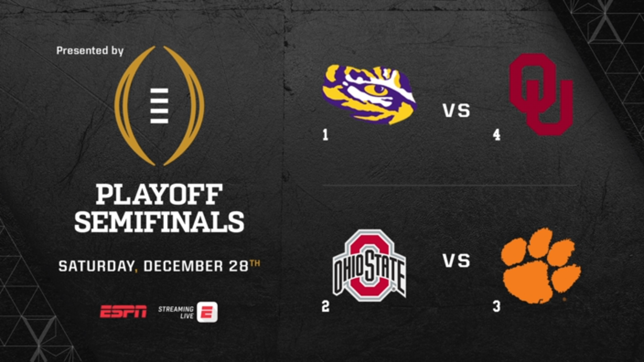Click the red ESPN logo
The image size is (644, 362).
point(123,312)
